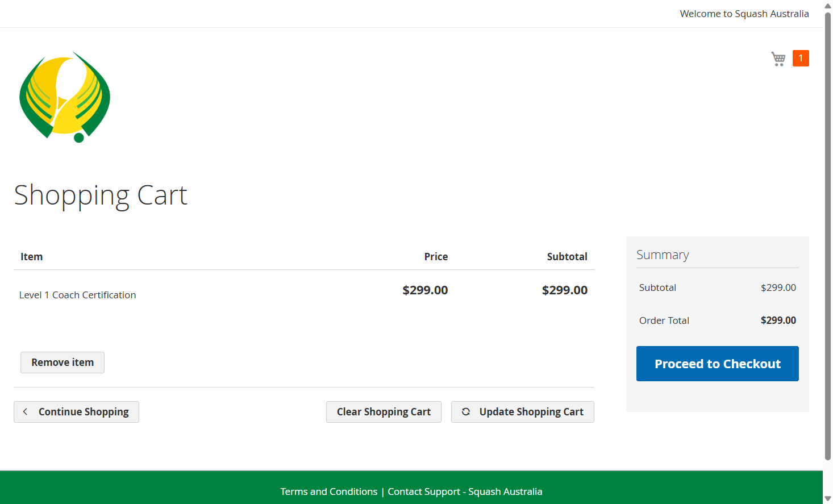Open the shopping cart icon
833x504 pixels.
(x=778, y=59)
